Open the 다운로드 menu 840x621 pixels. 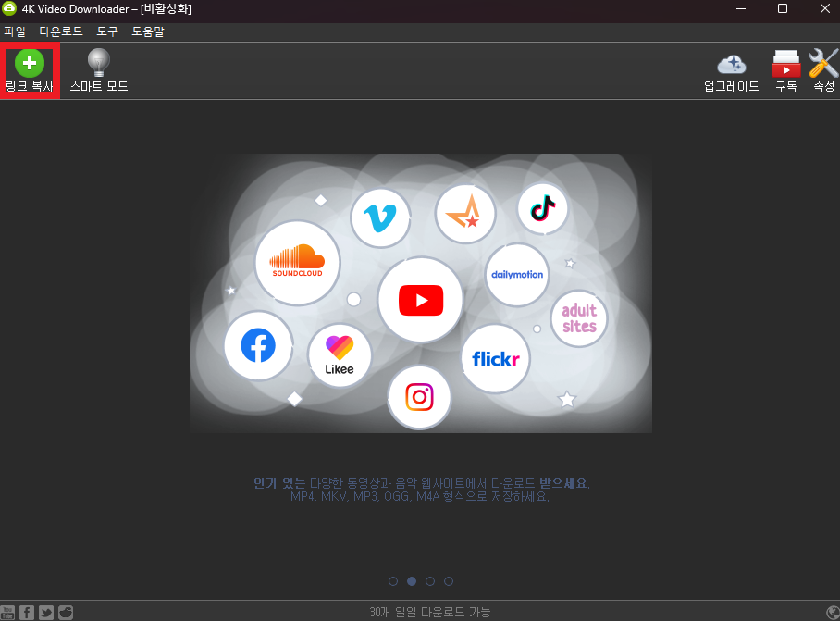61,31
